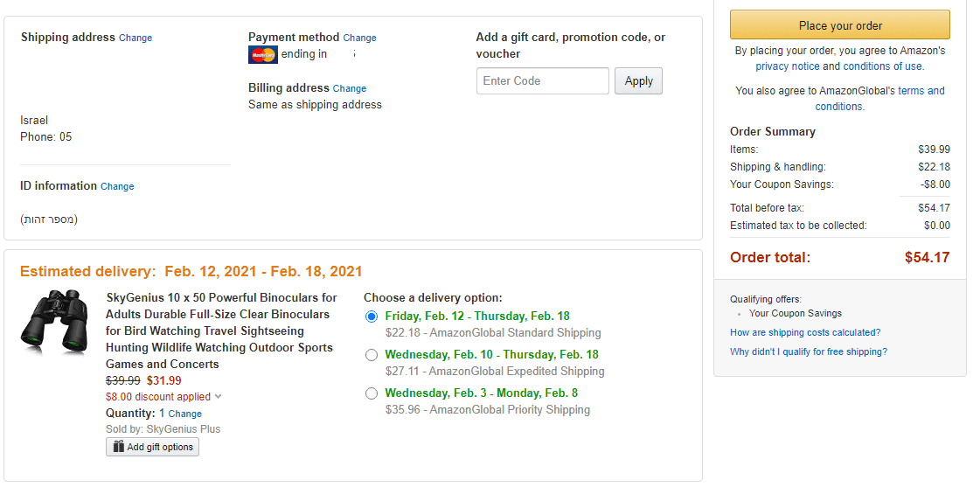Click the Enter Code input field
The height and width of the screenshot is (494, 980).
point(542,81)
